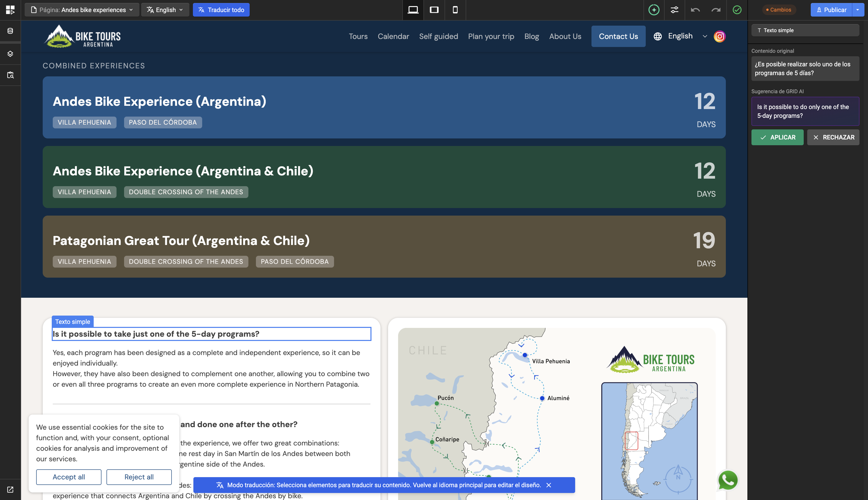Open the page search icon in sidebar

(x=10, y=75)
